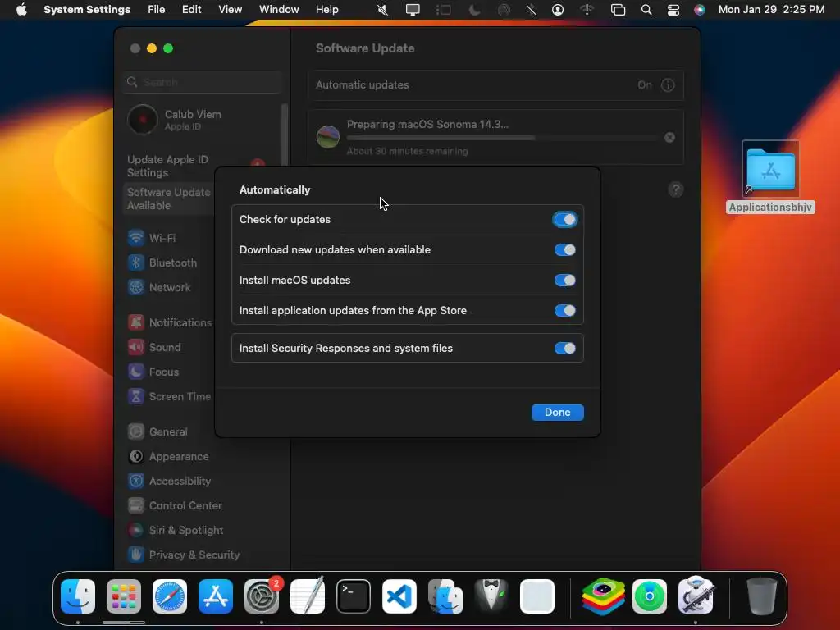Open the Edit menu
The height and width of the screenshot is (630, 840).
(191, 10)
